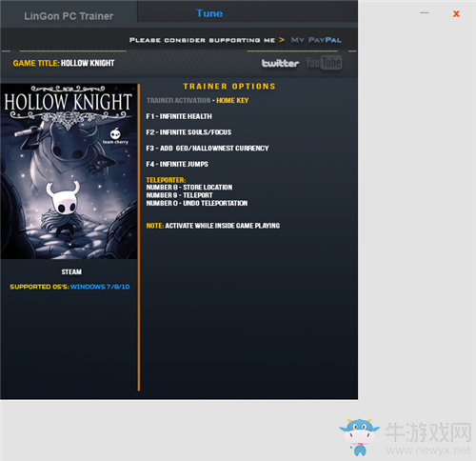
Task: Click the Home Key activation text
Action: tap(232, 101)
